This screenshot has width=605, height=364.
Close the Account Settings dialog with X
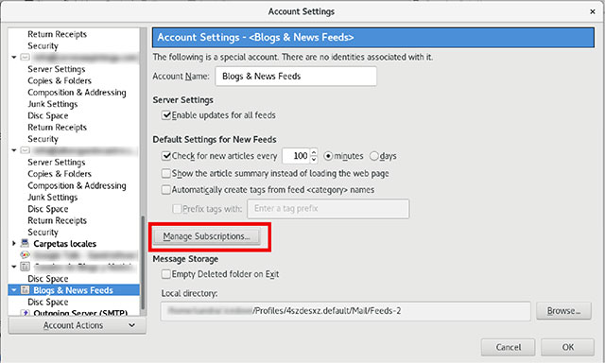[593, 11]
